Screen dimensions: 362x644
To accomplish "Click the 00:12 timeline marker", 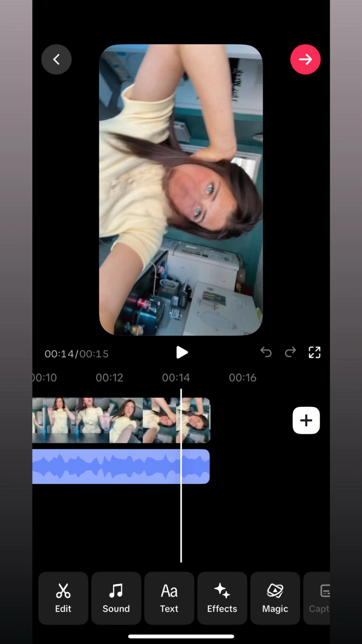I will (109, 378).
